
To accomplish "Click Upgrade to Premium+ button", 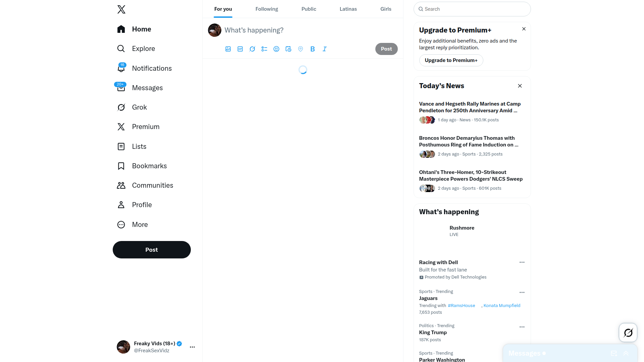I will [451, 60].
